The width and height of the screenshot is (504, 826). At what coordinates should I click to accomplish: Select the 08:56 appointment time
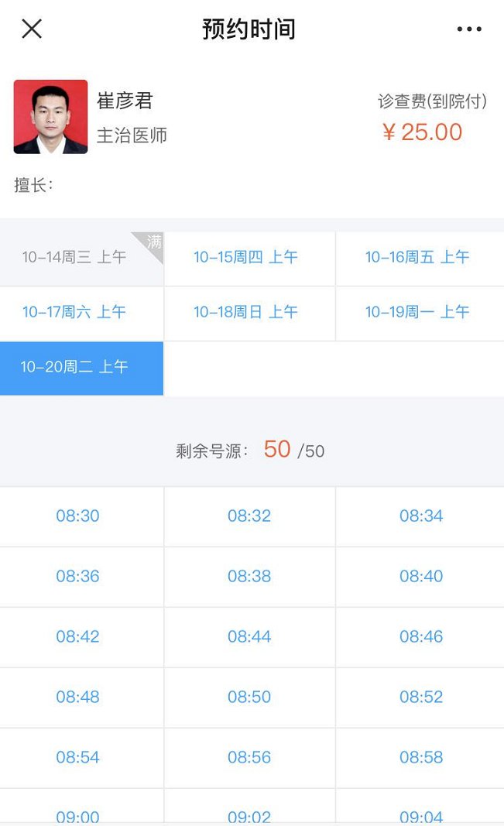click(x=249, y=758)
